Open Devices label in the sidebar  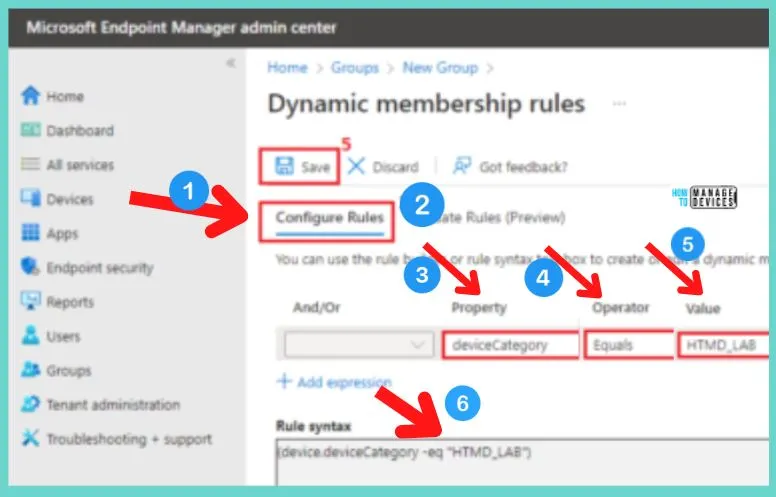(x=70, y=199)
